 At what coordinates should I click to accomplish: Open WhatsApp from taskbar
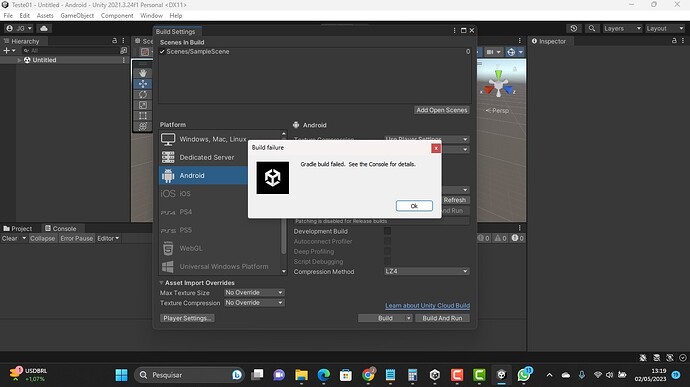pos(524,375)
